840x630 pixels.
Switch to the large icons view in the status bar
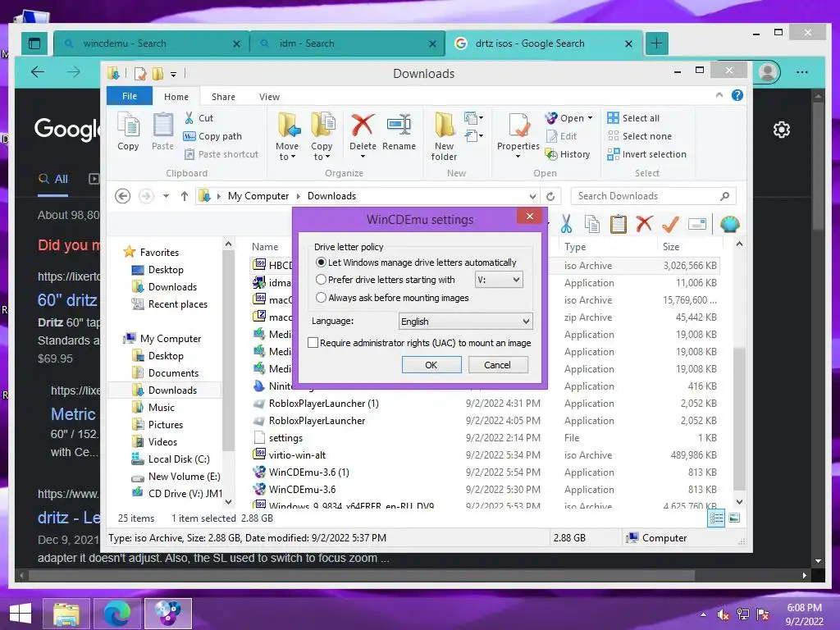tap(734, 518)
